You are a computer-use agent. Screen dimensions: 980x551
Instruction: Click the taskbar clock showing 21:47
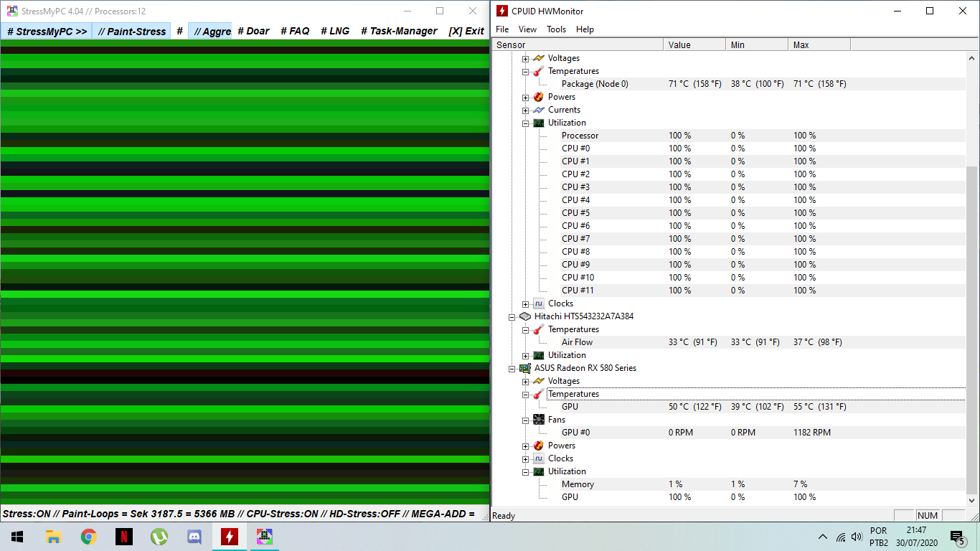916,537
